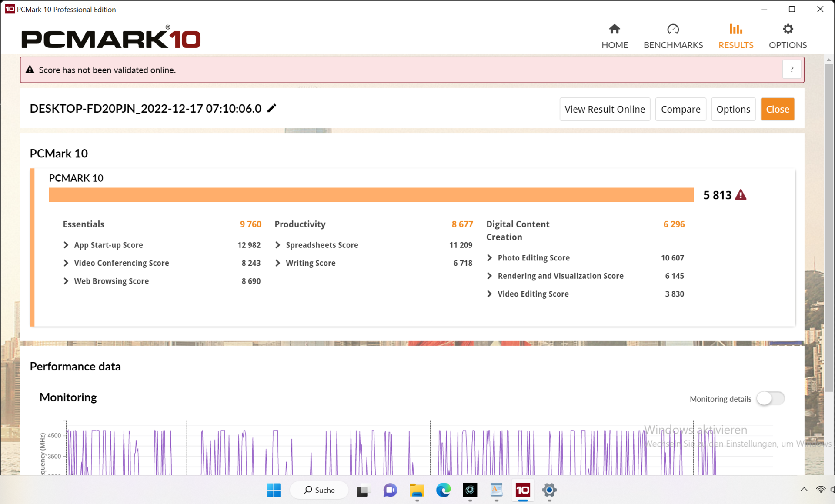Open File Explorer from the taskbar
Screen dimensions: 835x504
417,490
